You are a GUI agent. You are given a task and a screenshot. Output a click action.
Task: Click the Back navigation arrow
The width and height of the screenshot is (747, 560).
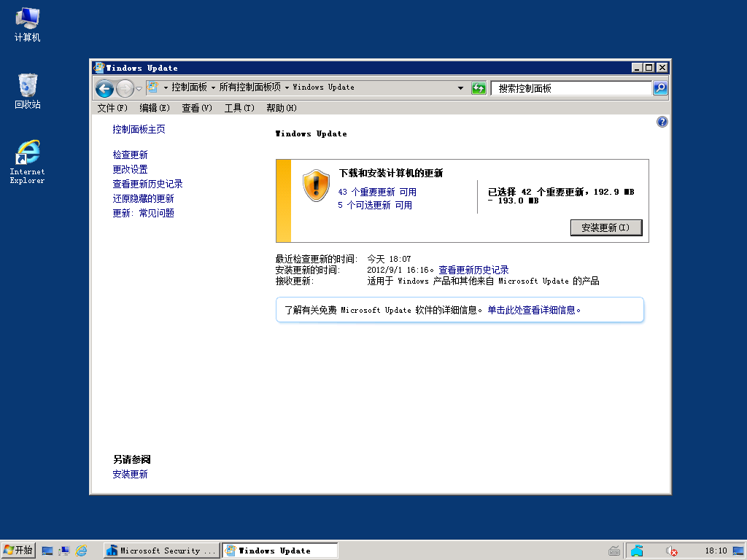[104, 88]
